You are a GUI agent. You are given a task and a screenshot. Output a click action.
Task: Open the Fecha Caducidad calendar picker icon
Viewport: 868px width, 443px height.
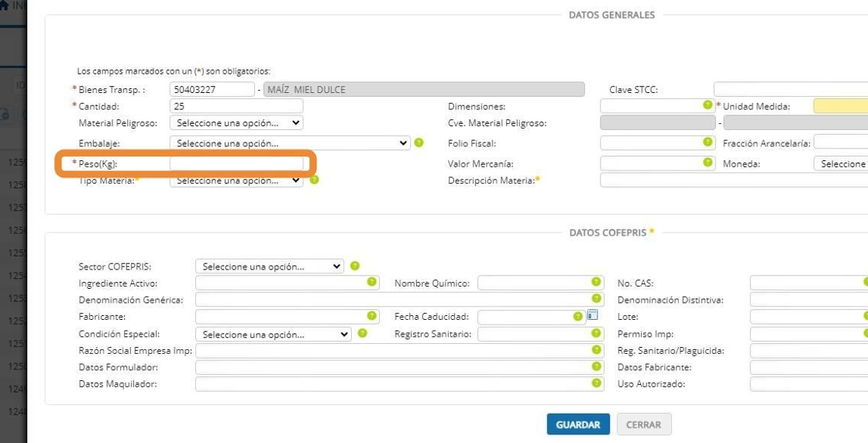[x=592, y=315]
